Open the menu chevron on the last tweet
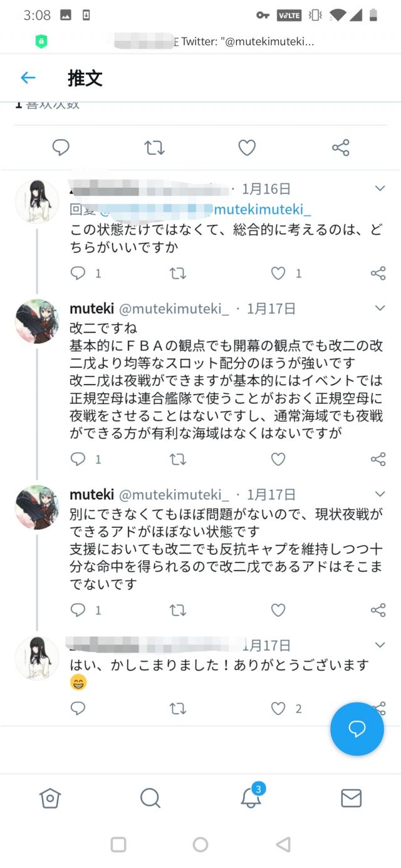Screen dimensions: 401x868 coord(380,644)
